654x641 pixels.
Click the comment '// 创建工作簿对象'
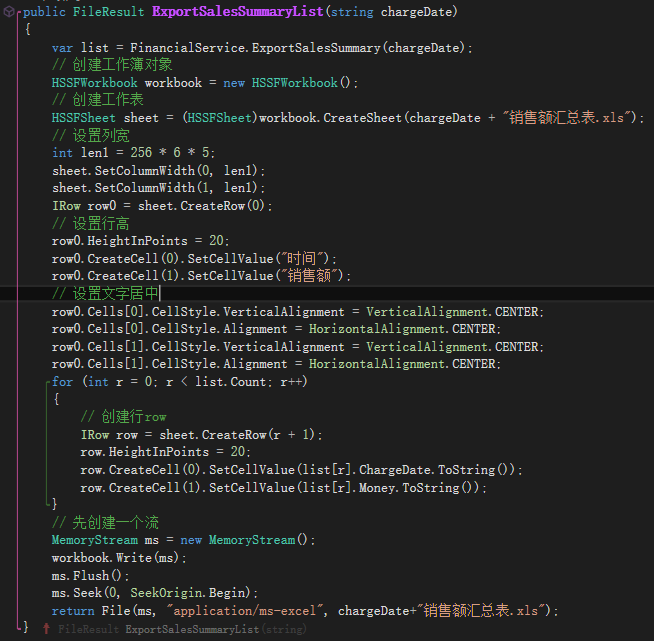(112, 65)
